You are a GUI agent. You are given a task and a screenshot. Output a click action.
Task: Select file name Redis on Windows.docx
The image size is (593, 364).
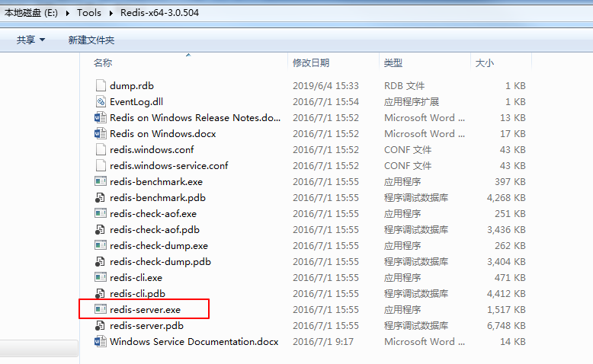coord(162,134)
